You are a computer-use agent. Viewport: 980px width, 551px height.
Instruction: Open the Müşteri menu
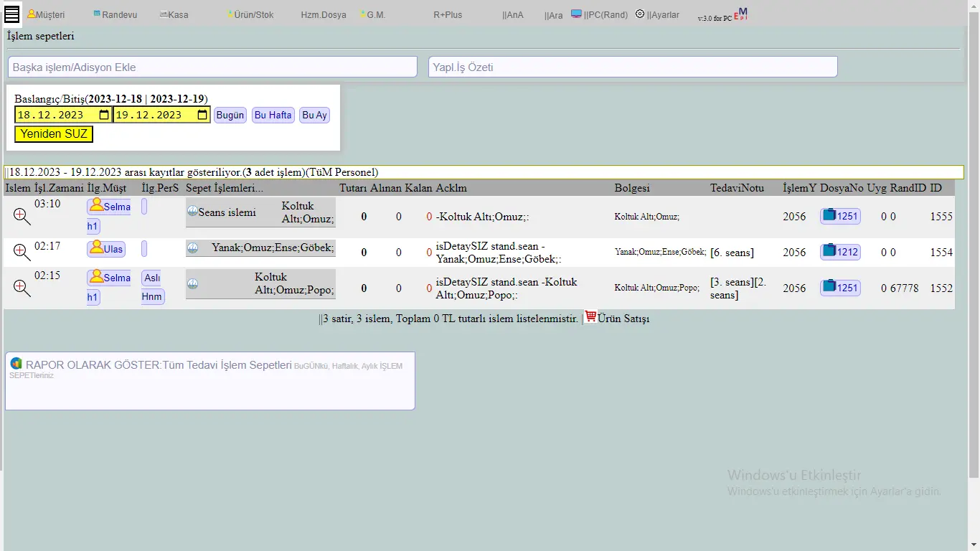[46, 14]
